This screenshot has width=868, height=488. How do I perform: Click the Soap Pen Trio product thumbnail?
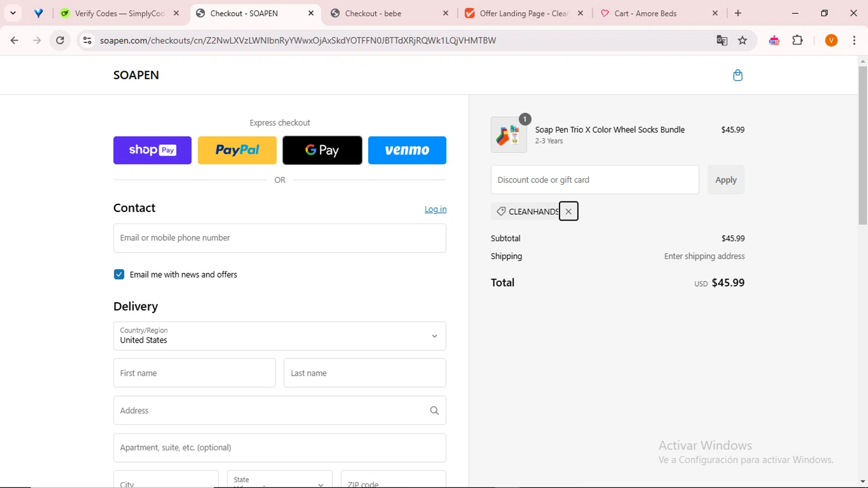509,135
